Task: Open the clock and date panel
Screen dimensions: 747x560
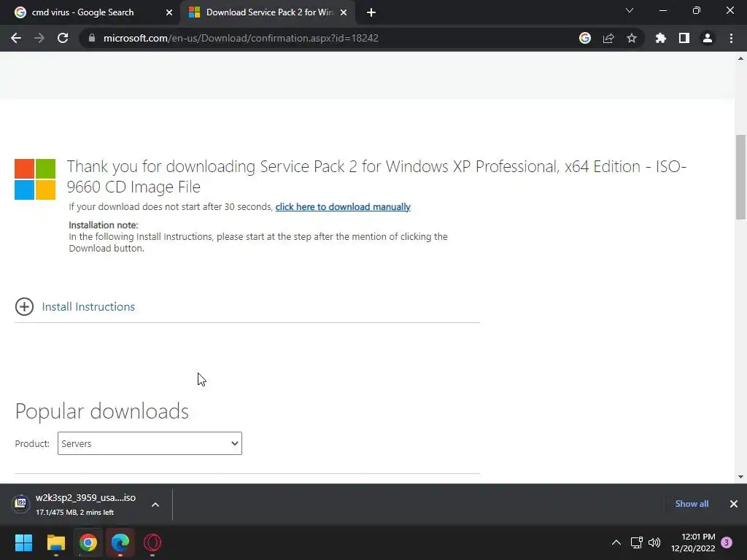Action: point(693,542)
